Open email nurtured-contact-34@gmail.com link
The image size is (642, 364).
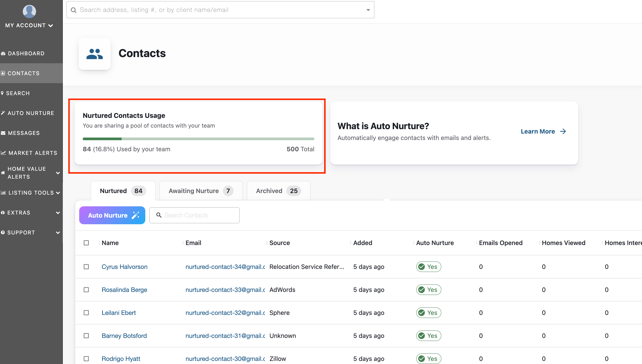[225, 267]
